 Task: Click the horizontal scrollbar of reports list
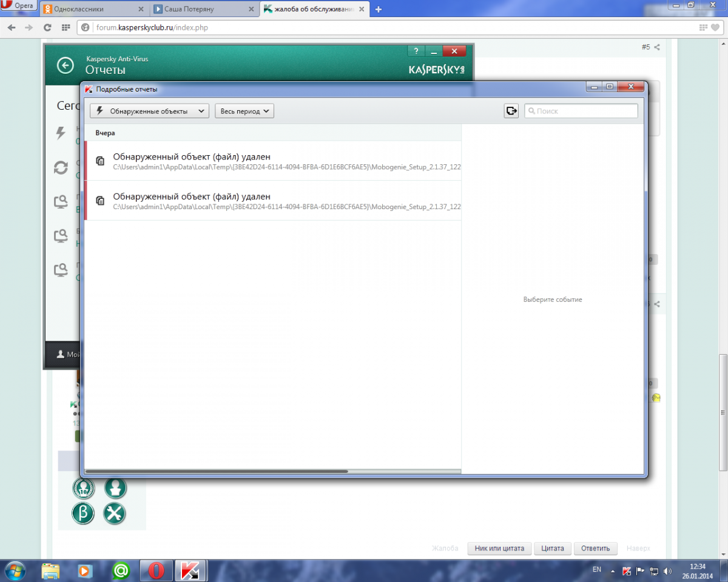[x=217, y=471]
